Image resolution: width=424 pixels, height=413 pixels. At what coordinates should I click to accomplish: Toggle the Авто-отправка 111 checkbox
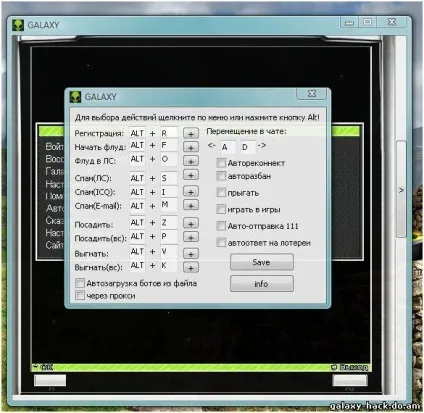[x=221, y=226]
